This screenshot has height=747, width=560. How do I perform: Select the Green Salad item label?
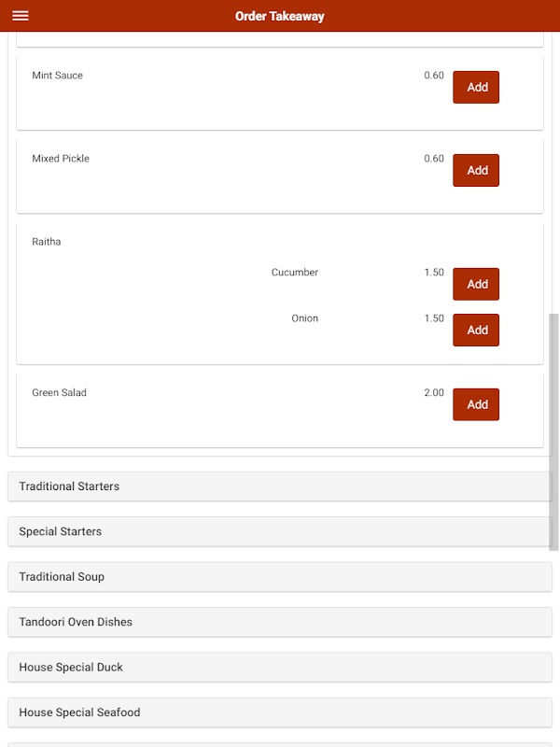(x=59, y=393)
